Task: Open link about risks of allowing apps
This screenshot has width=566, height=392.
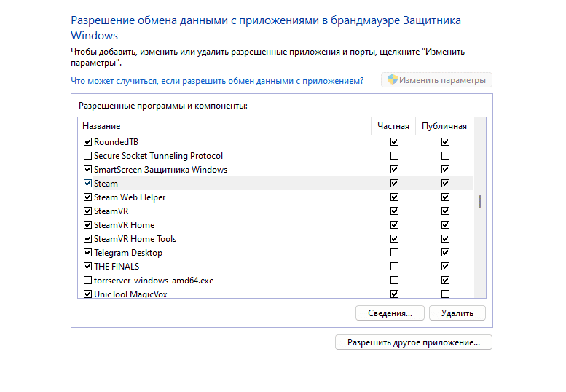Action: click(x=217, y=81)
